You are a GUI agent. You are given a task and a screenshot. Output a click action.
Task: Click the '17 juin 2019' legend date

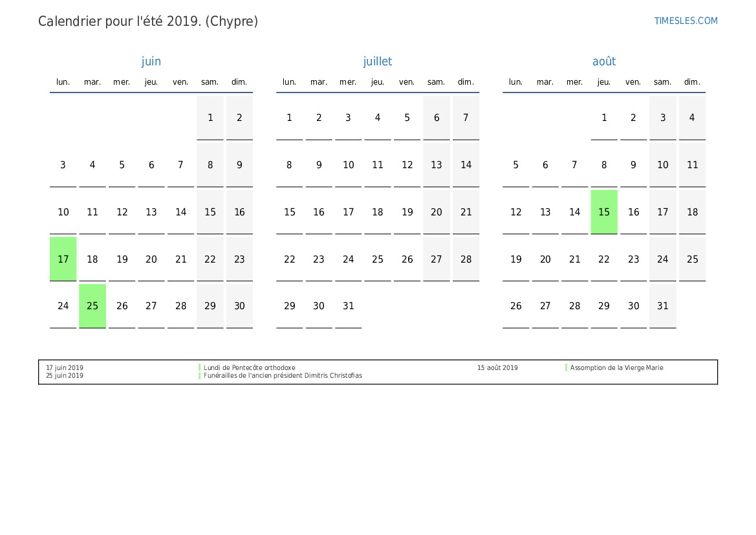point(65,367)
